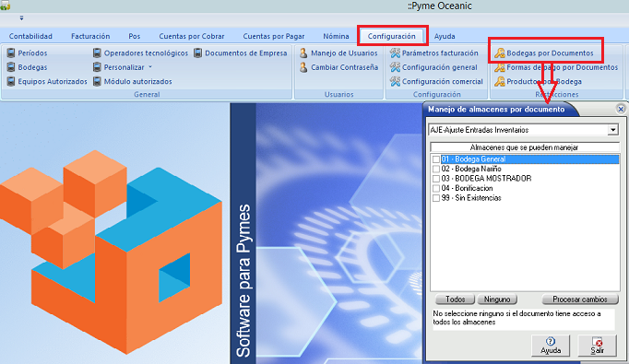
Task: Tick the 99 - Sin Existencias checkbox
Action: pyautogui.click(x=436, y=198)
